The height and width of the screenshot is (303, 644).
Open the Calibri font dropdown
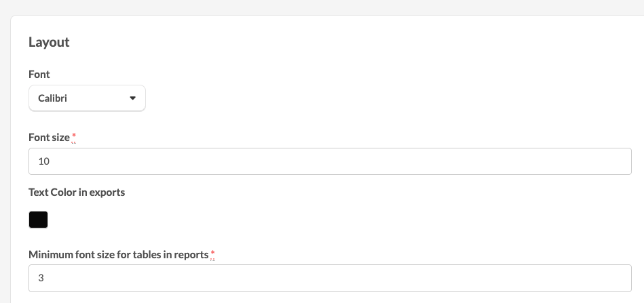tap(87, 98)
